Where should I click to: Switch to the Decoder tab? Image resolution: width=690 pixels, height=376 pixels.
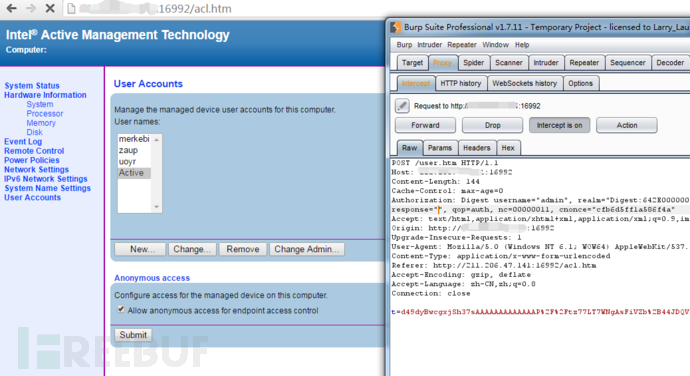pyautogui.click(x=670, y=63)
